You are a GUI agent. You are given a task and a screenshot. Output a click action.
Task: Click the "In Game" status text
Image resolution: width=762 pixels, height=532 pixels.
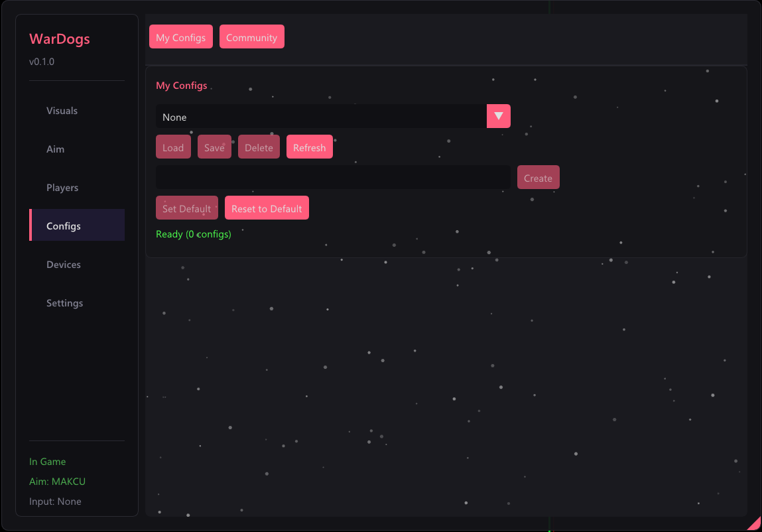click(47, 462)
